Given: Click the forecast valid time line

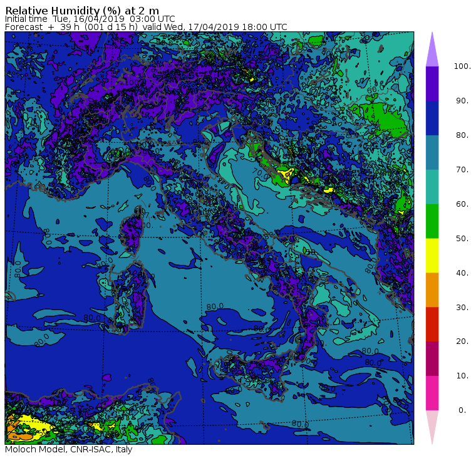Looking at the screenshot, I should [146, 27].
